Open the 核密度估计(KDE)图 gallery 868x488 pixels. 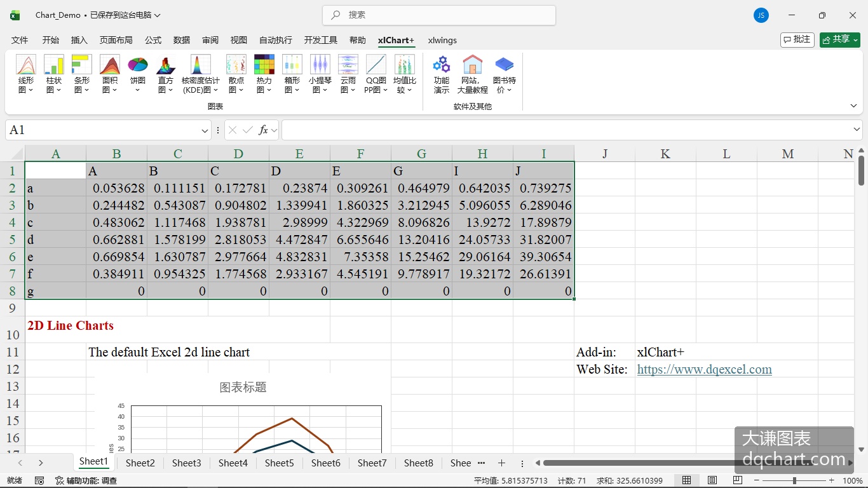click(201, 74)
